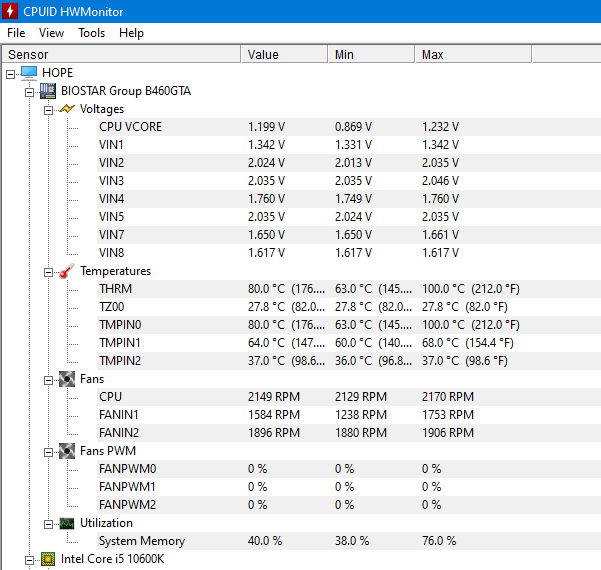Click the Sensor column header
Screen dimensions: 601x570
coord(122,54)
